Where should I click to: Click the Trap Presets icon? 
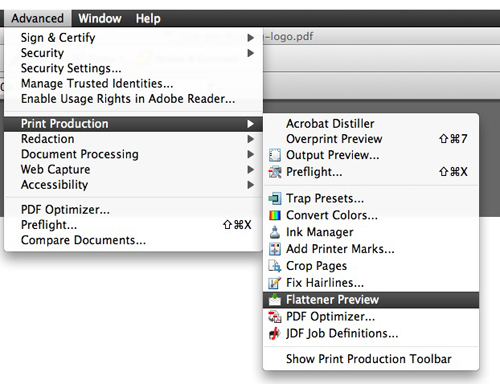click(x=275, y=199)
